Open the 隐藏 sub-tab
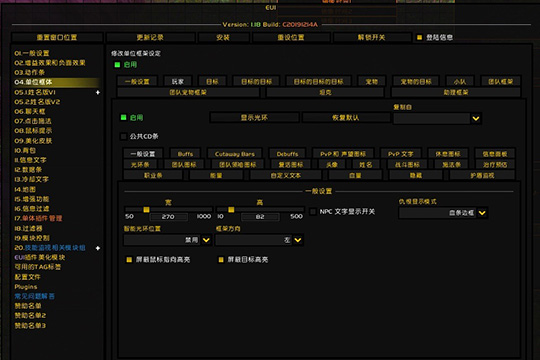540x360 pixels. tap(416, 175)
